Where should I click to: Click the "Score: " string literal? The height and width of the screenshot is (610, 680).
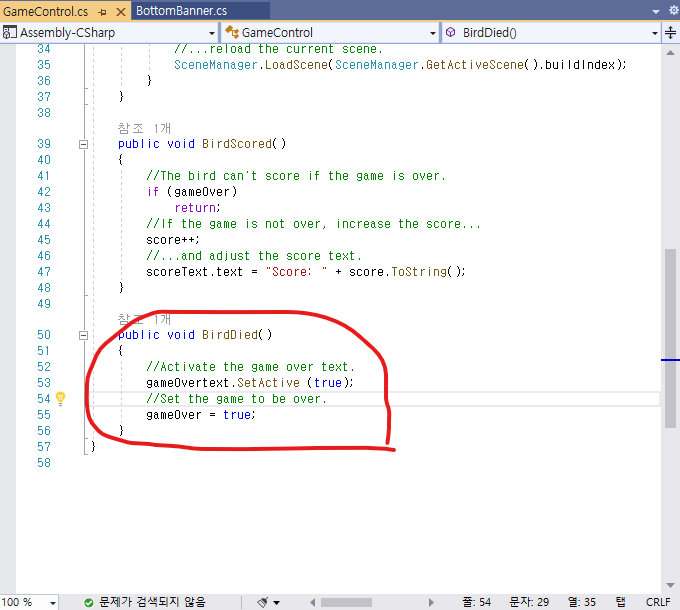coord(296,272)
